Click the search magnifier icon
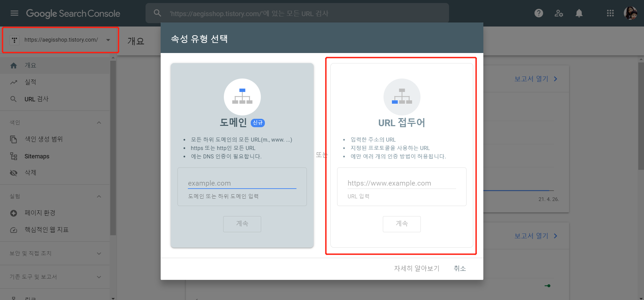 click(x=157, y=13)
